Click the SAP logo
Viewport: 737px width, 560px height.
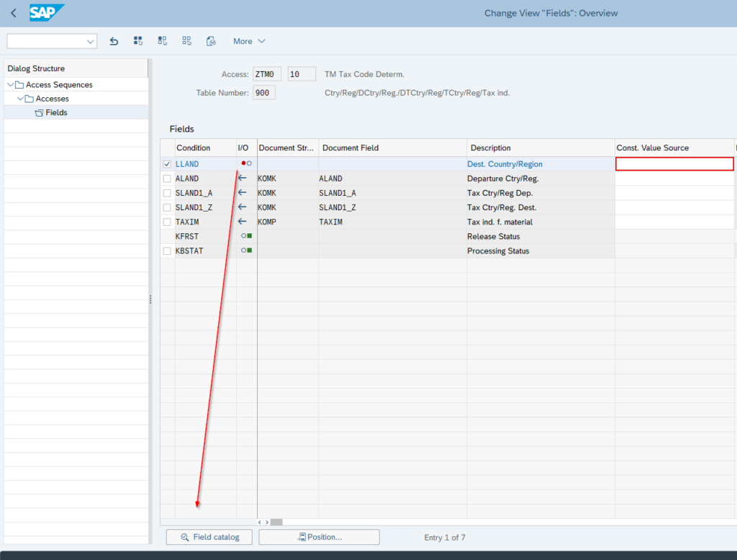(47, 13)
